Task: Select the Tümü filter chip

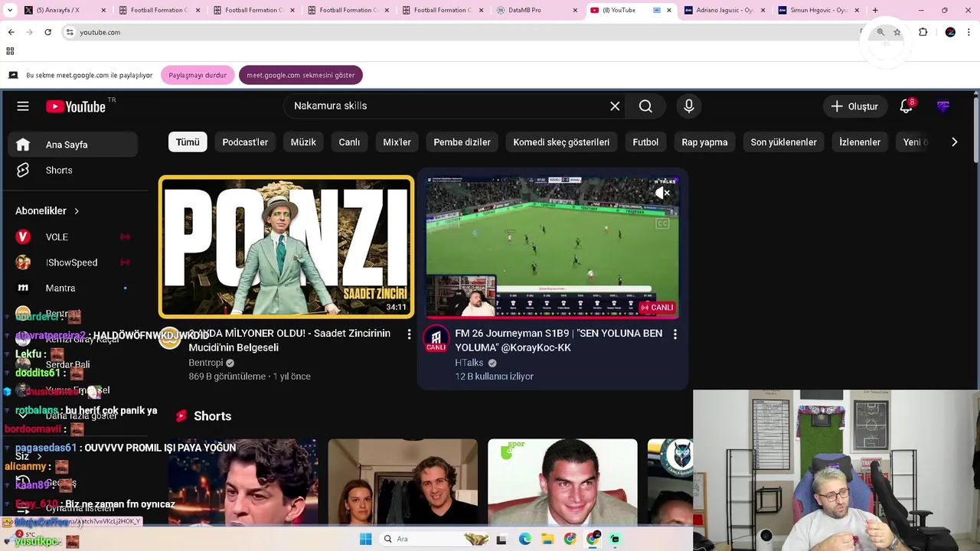Action: click(x=188, y=142)
